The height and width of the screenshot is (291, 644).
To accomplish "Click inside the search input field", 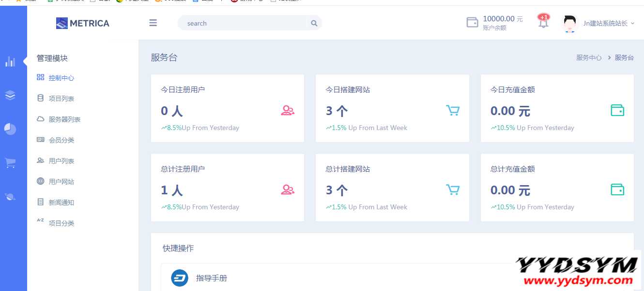I will pyautogui.click(x=242, y=23).
